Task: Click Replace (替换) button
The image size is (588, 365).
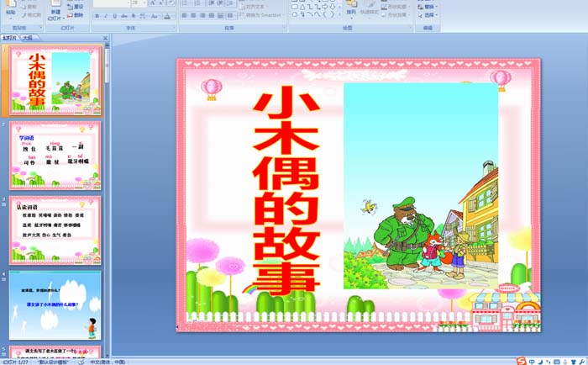Action: point(428,7)
